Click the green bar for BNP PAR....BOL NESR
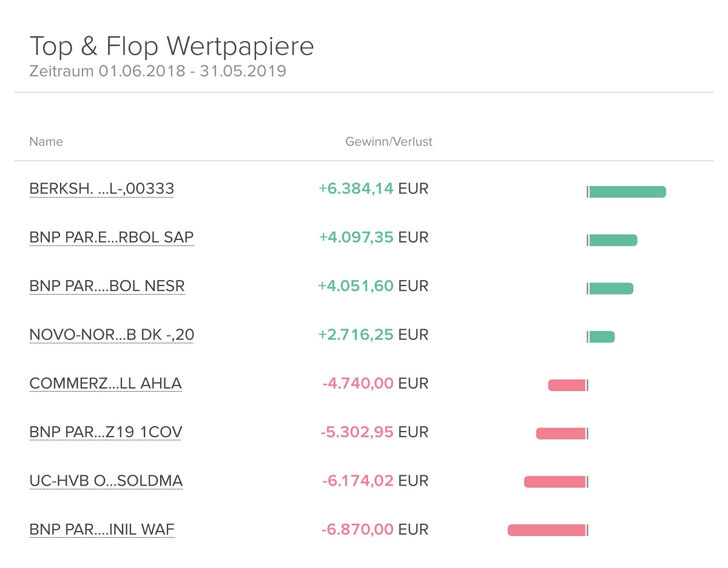This screenshot has height=568, width=728. click(x=611, y=289)
